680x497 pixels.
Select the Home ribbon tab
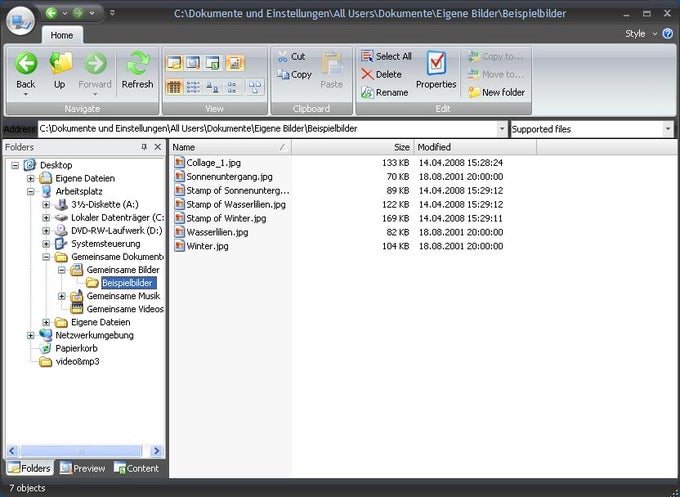pyautogui.click(x=62, y=35)
